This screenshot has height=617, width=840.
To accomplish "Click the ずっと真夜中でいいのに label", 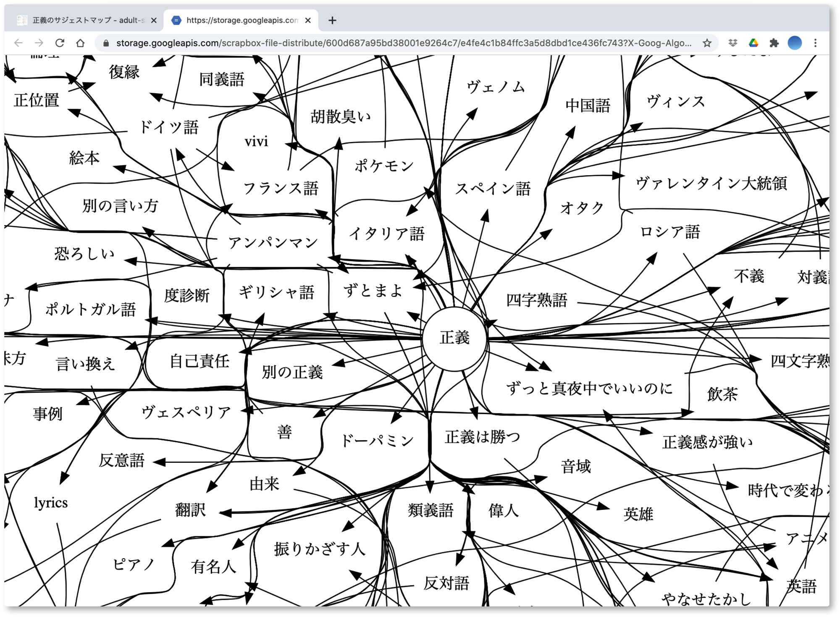I will 589,389.
